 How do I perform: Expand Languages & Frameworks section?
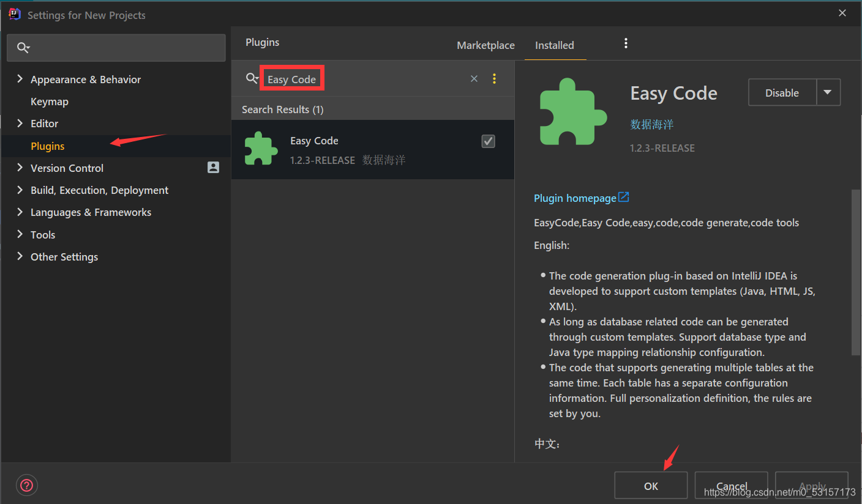(x=20, y=212)
